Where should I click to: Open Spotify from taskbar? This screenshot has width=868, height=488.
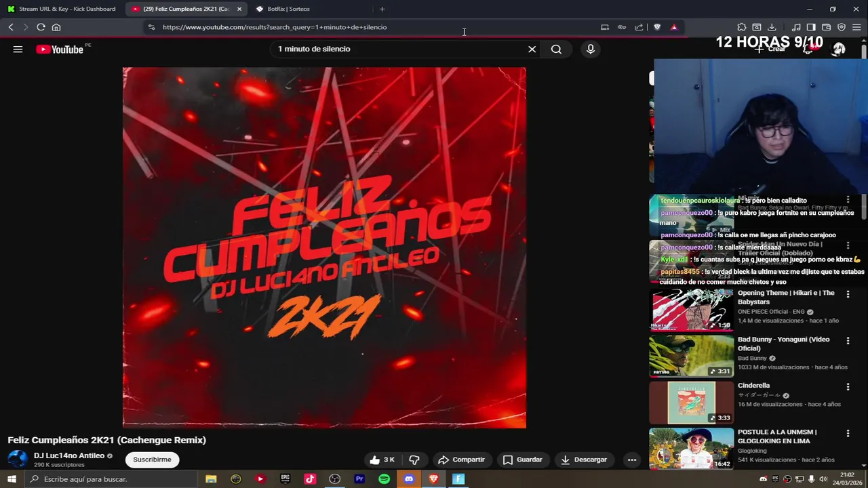click(384, 479)
